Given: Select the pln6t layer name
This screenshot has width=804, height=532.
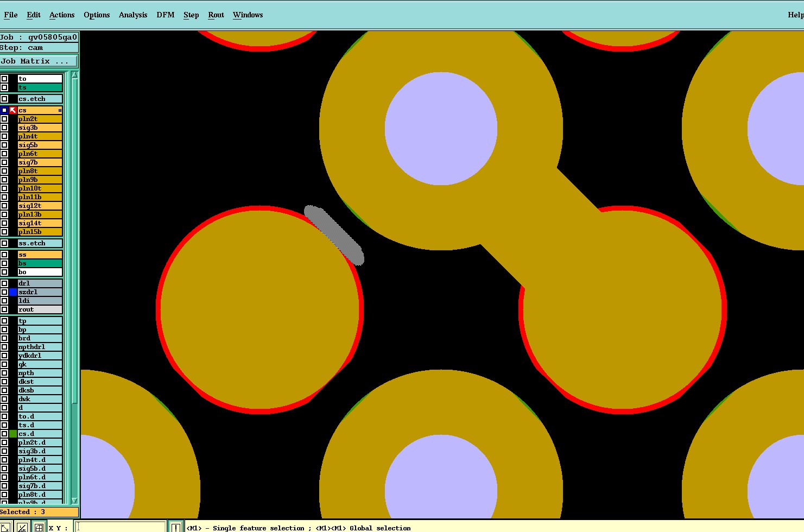Looking at the screenshot, I should click(40, 154).
